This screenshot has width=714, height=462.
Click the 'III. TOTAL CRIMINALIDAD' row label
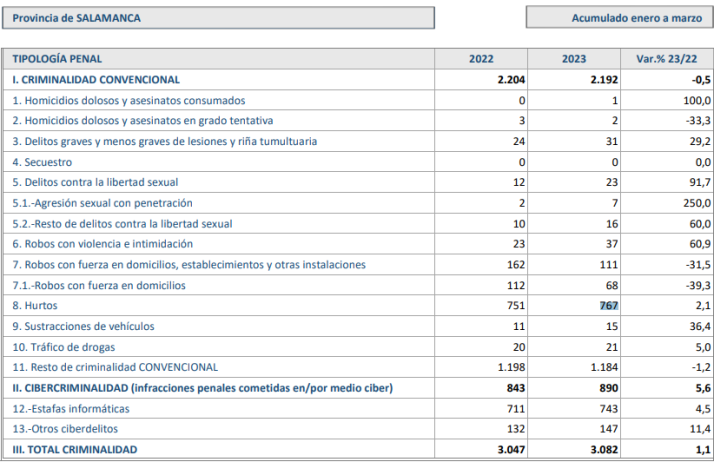pos(75,450)
